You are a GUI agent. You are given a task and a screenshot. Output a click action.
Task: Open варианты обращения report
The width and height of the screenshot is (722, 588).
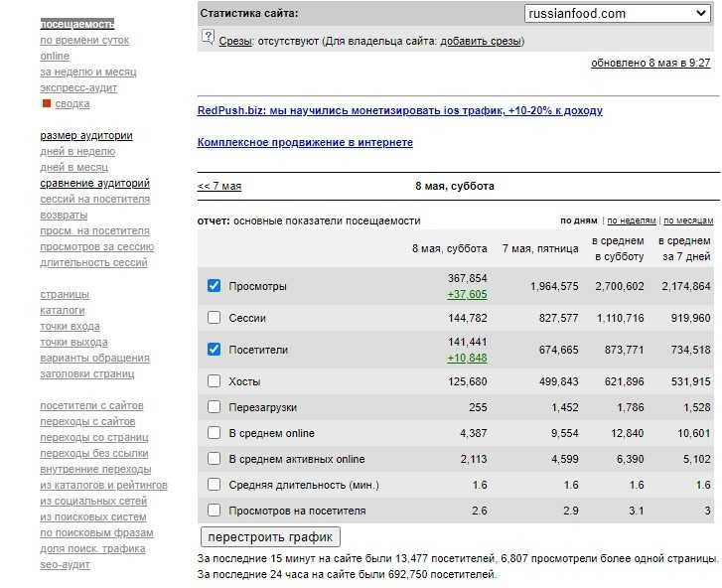pos(94,358)
